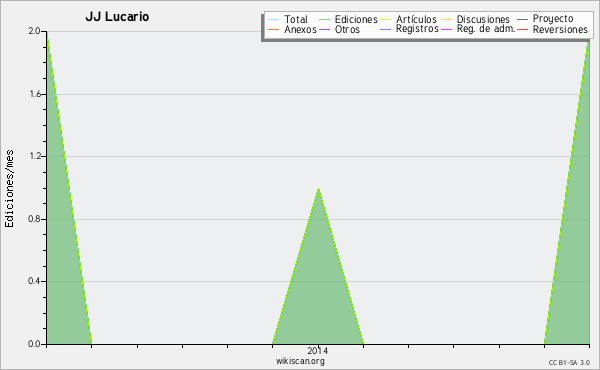Click the 2.0 y-axis value
This screenshot has height=370, width=600.
(34, 31)
